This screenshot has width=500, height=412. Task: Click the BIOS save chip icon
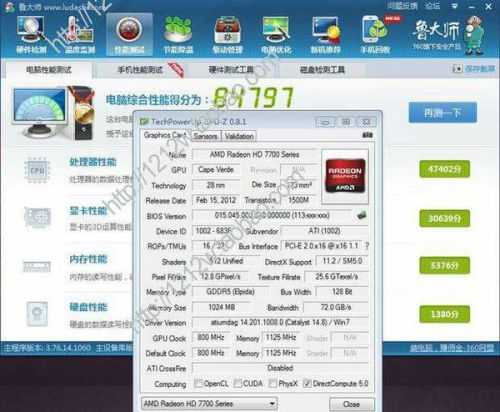pyautogui.click(x=362, y=215)
